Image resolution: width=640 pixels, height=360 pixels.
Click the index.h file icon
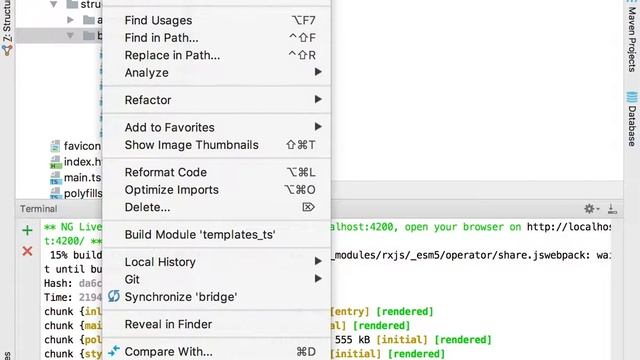point(56,162)
